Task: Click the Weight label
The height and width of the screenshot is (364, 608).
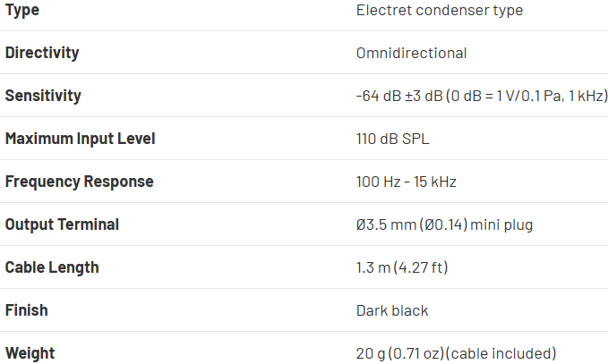Action: tap(30, 353)
